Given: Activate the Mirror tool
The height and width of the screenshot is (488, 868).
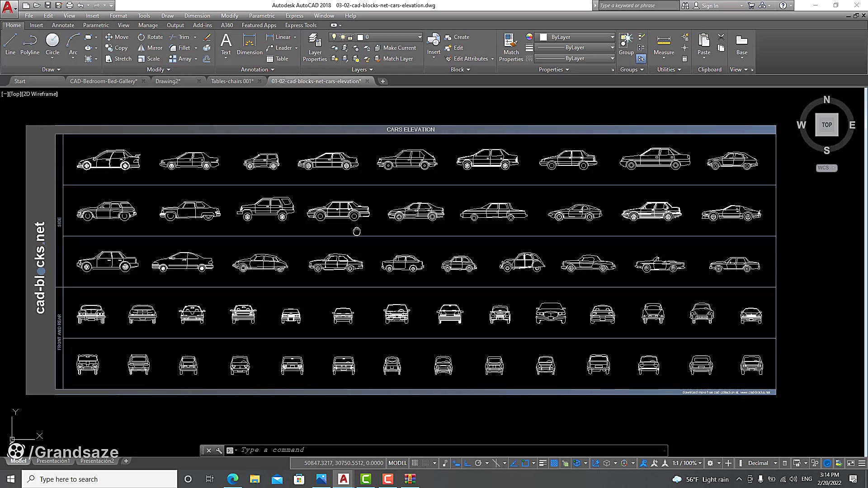Looking at the screenshot, I should [150, 48].
